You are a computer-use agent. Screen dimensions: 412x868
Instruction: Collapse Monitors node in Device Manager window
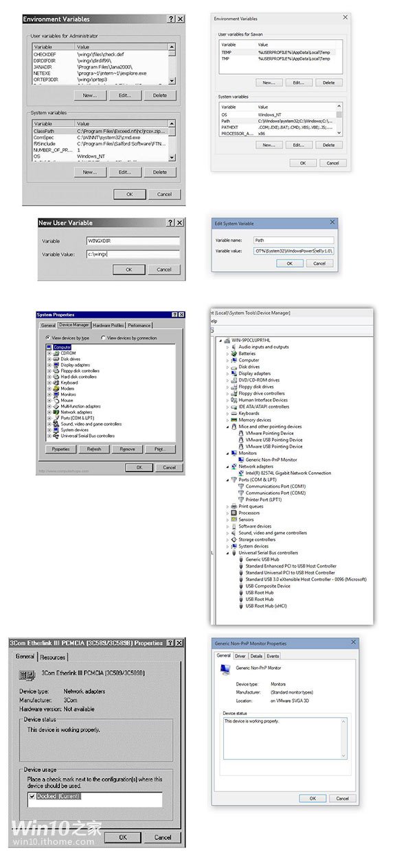[x=227, y=454]
